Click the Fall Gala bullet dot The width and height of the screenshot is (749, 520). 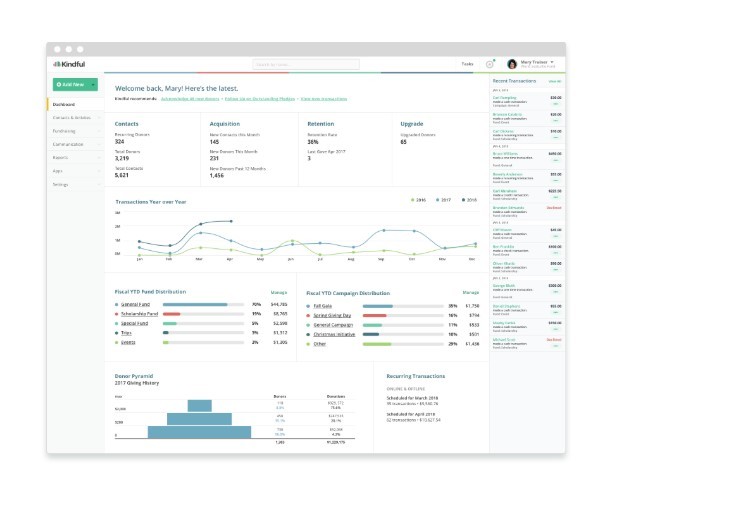(309, 305)
